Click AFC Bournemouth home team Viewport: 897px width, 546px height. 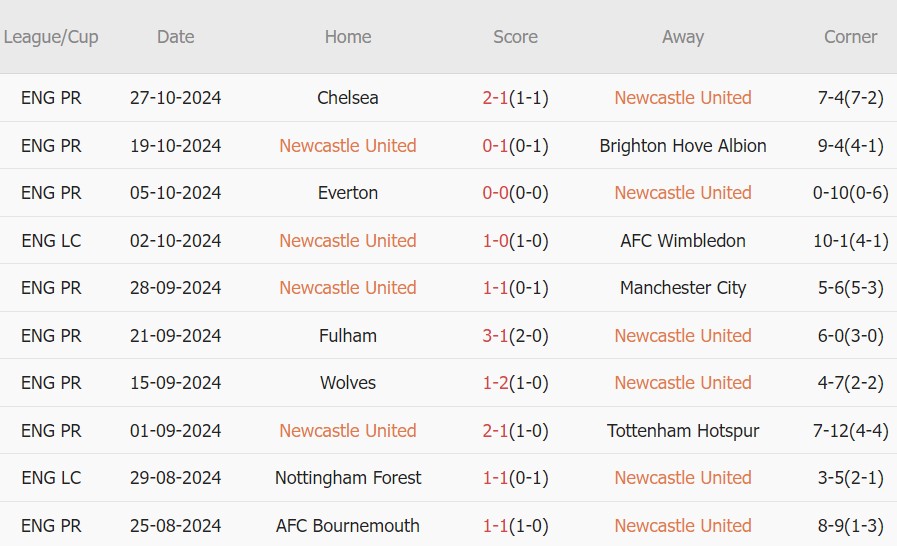pyautogui.click(x=347, y=526)
